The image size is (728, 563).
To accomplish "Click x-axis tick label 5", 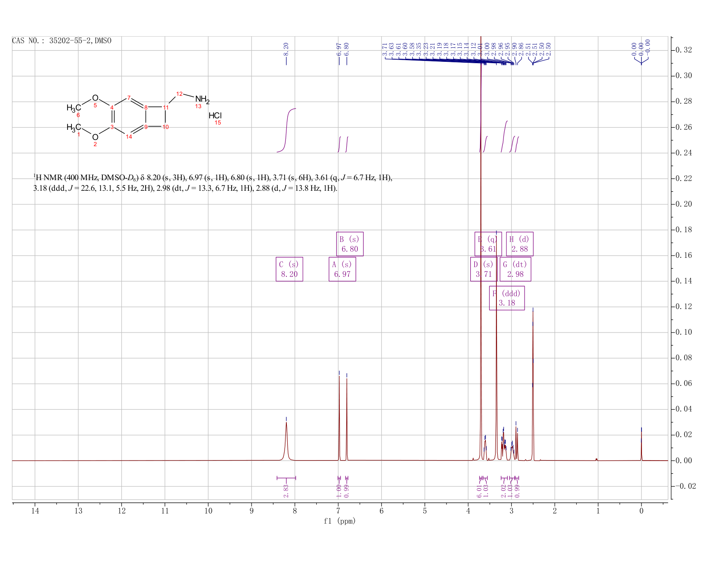I will 424,511.
